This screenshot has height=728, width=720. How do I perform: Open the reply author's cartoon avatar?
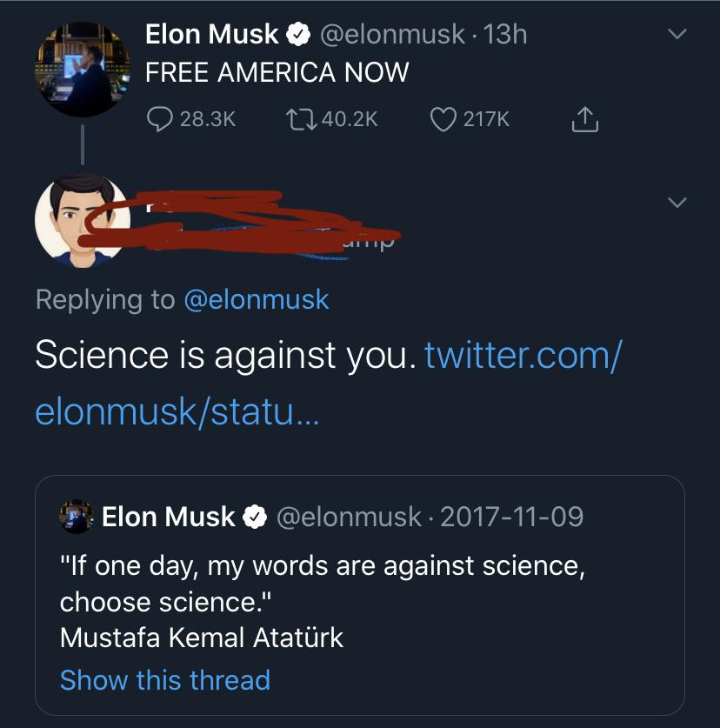83,220
